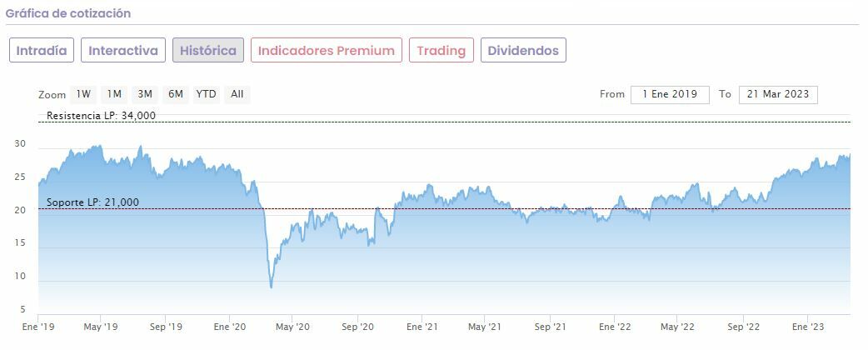
Task: Edit the To date field
Action: pos(778,94)
